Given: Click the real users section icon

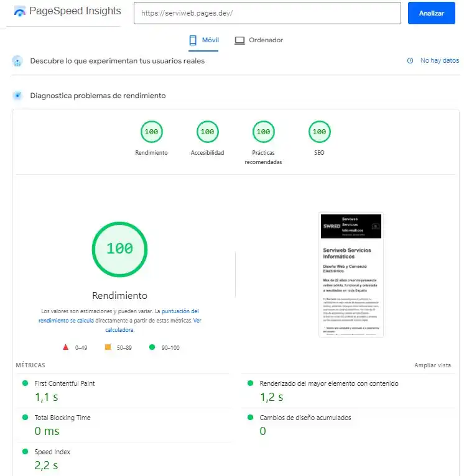Looking at the screenshot, I should coord(17,61).
